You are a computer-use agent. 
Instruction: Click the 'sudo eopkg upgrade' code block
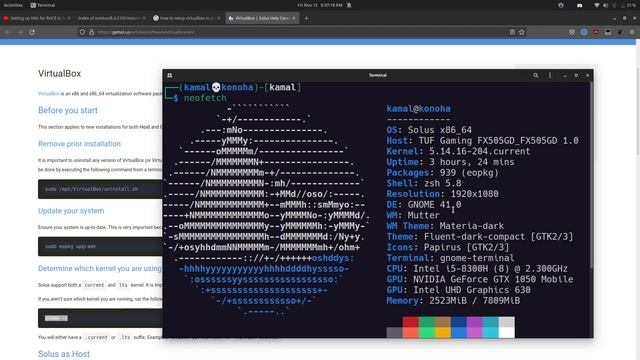pos(100,247)
